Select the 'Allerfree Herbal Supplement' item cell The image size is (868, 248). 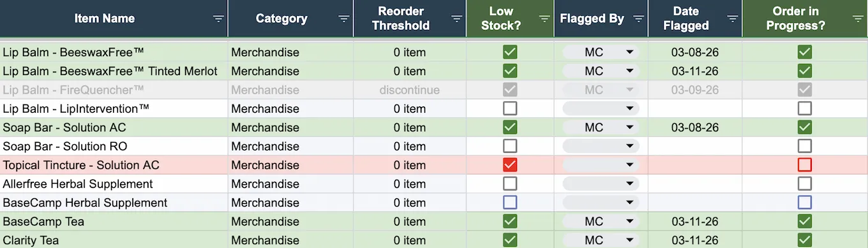[114, 184]
